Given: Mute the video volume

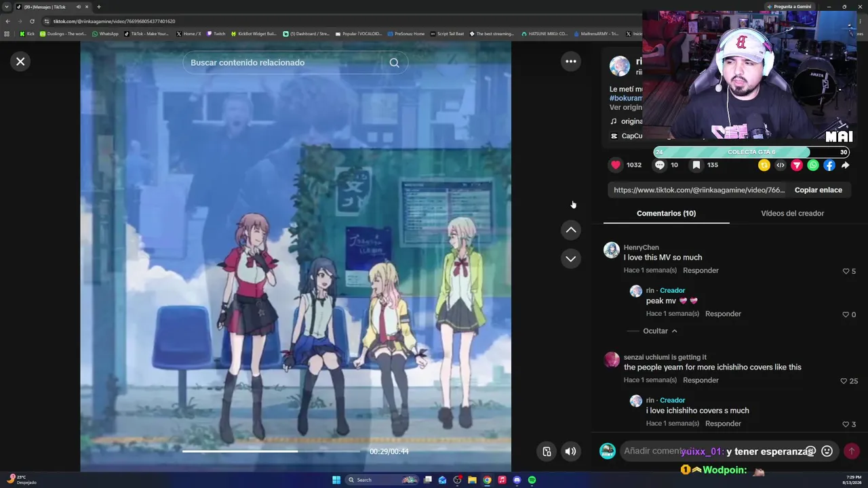Looking at the screenshot, I should (x=571, y=451).
